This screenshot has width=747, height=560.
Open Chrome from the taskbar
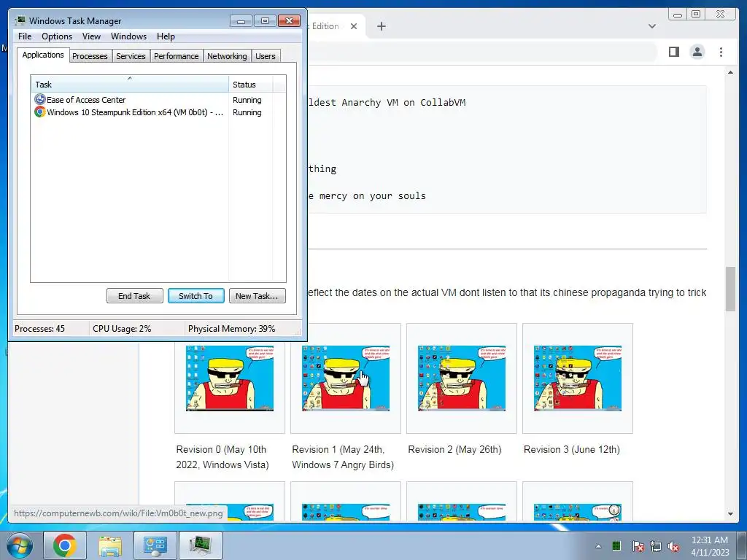point(65,545)
